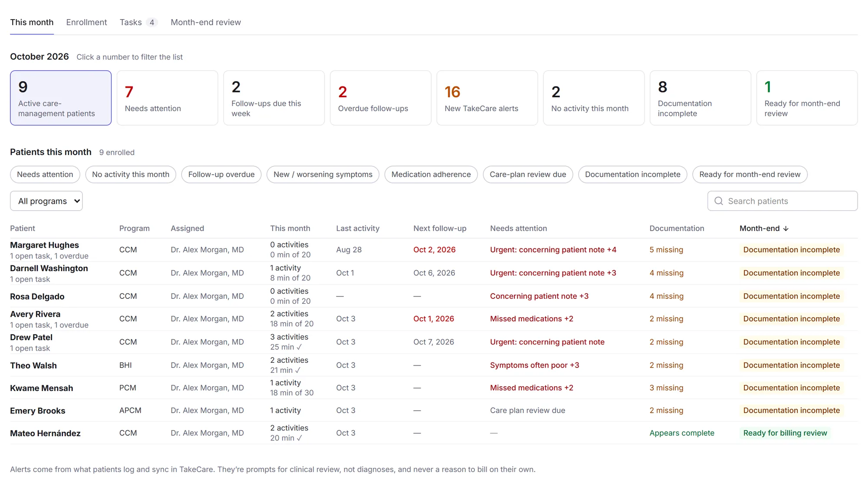Click Drew Patel's name
The image size is (868, 477).
(31, 338)
